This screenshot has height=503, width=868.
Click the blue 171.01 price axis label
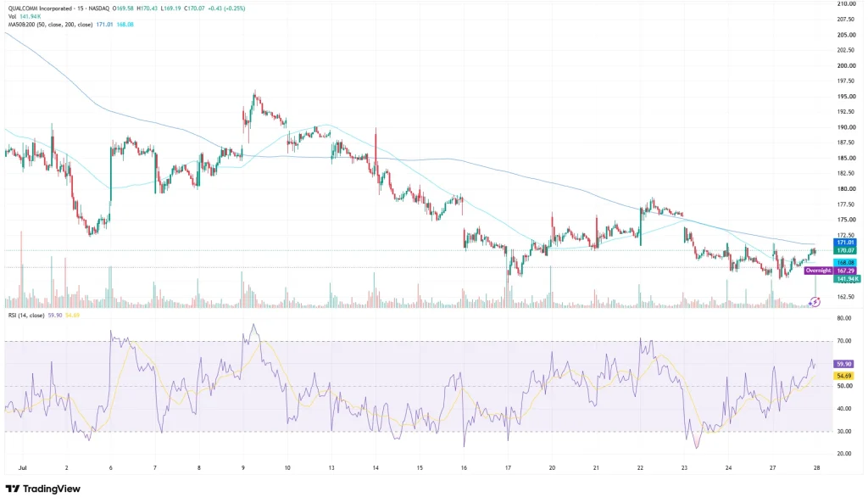845,242
